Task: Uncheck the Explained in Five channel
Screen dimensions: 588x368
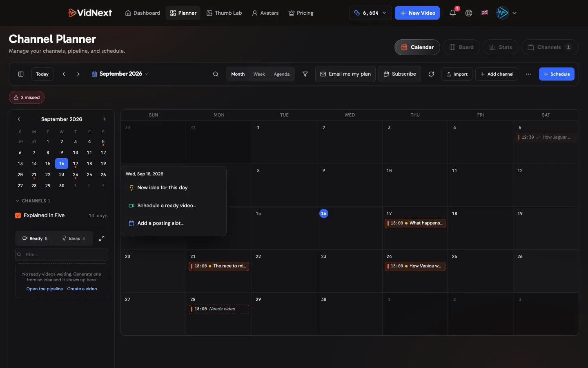Action: coord(18,215)
